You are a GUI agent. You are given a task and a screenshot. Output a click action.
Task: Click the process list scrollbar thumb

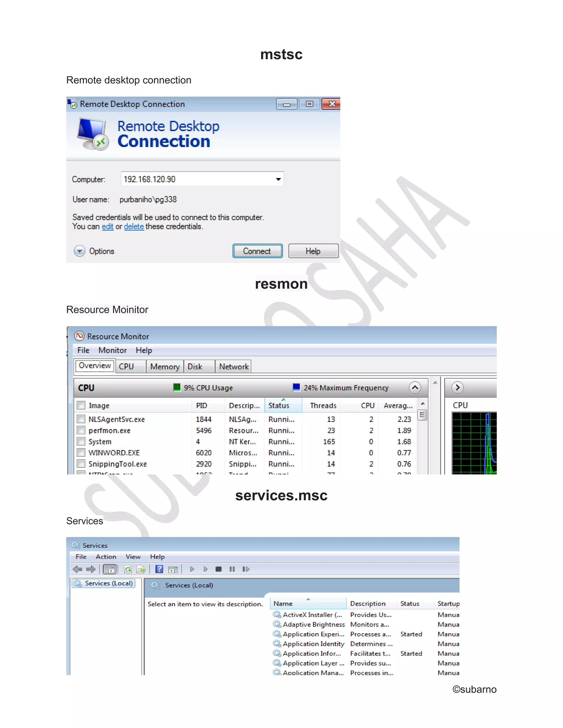[422, 415]
